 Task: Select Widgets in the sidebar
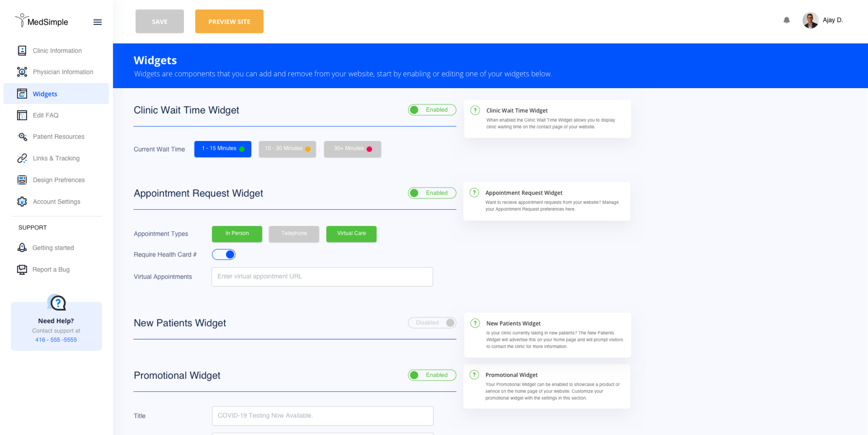pos(56,94)
